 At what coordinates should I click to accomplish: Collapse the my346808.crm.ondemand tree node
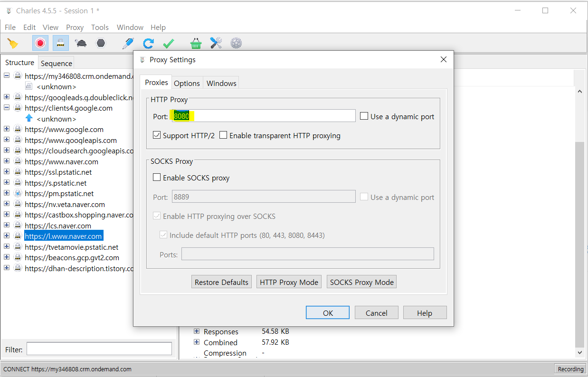point(7,75)
